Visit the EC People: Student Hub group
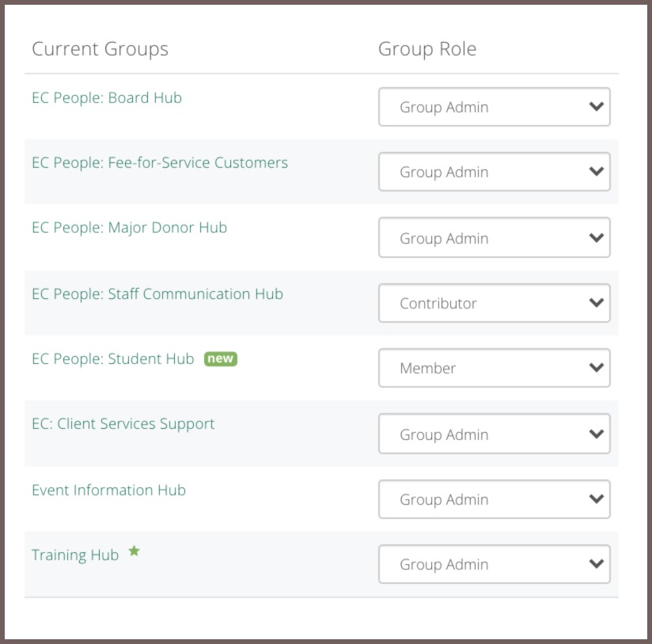This screenshot has width=652, height=644. pyautogui.click(x=113, y=359)
